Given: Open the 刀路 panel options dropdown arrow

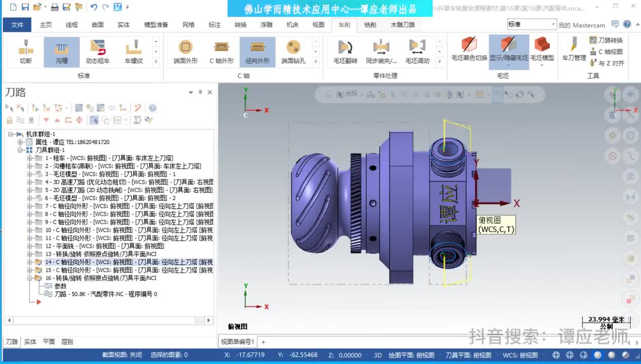Looking at the screenshot, I should [191, 93].
